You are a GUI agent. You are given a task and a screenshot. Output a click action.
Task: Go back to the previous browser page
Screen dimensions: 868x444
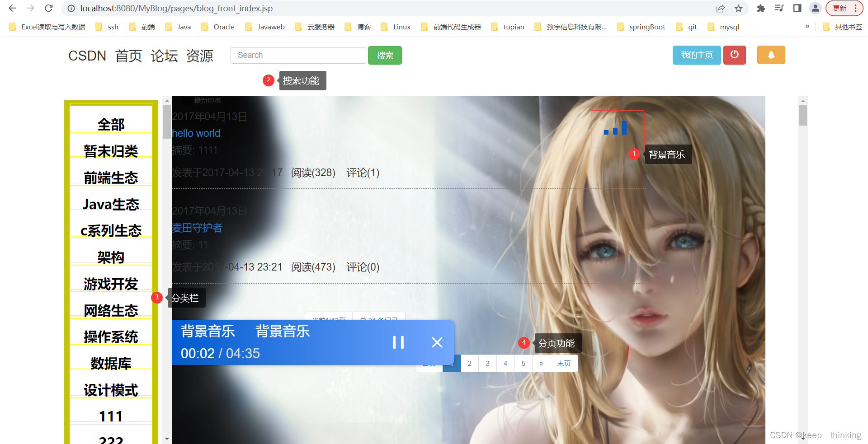pyautogui.click(x=12, y=8)
